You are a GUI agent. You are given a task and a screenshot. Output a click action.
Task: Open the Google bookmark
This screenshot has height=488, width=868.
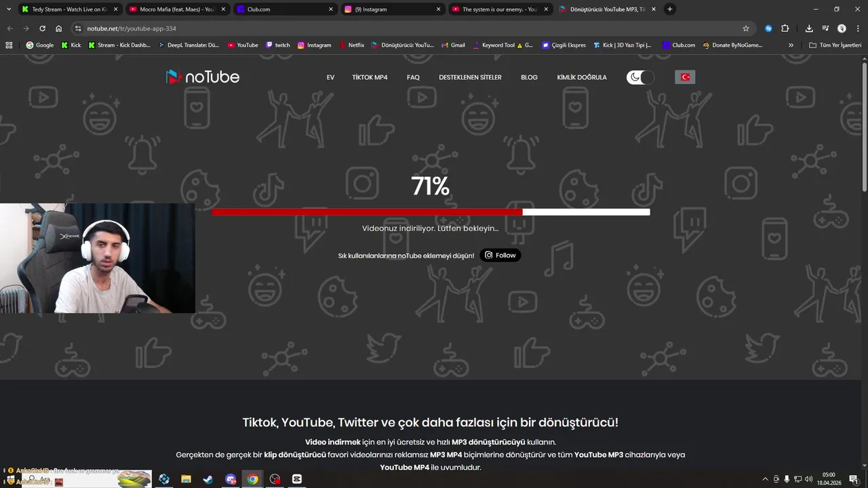point(40,45)
